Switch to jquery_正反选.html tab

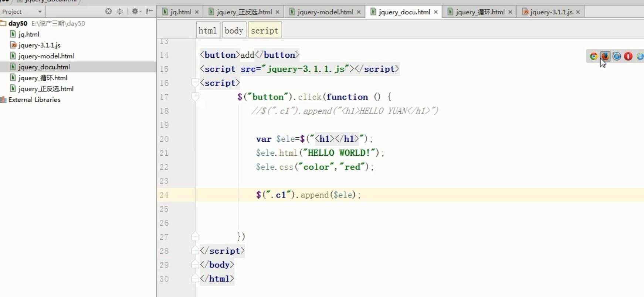[244, 12]
